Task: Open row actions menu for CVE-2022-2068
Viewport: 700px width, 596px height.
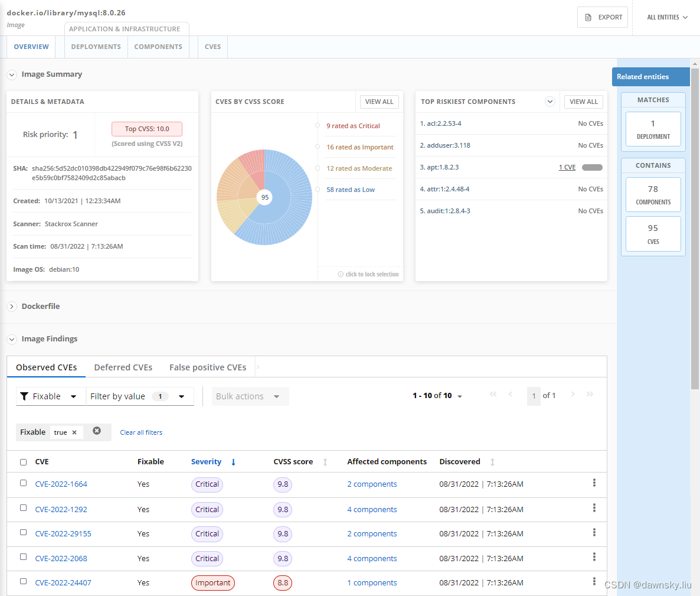Action: pyautogui.click(x=594, y=557)
